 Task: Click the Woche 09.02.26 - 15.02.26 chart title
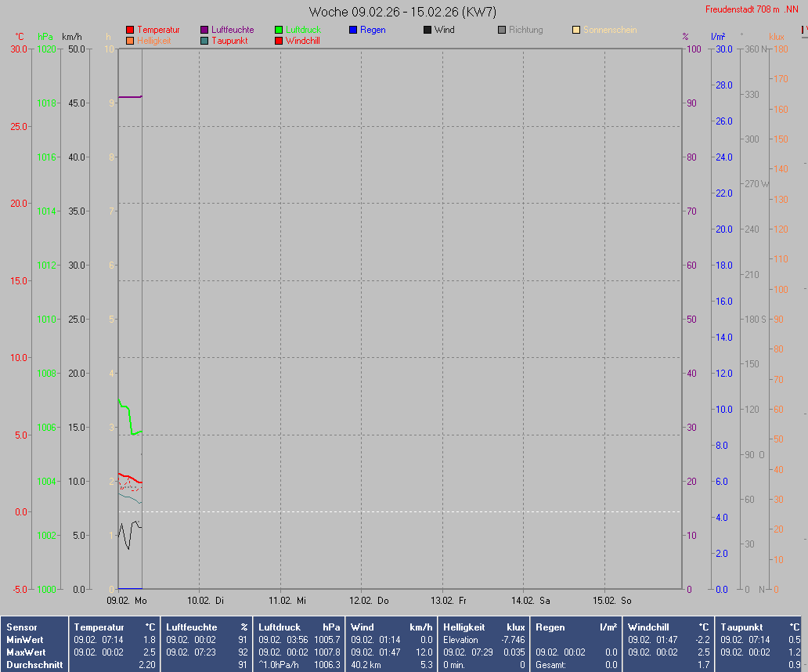coord(402,12)
